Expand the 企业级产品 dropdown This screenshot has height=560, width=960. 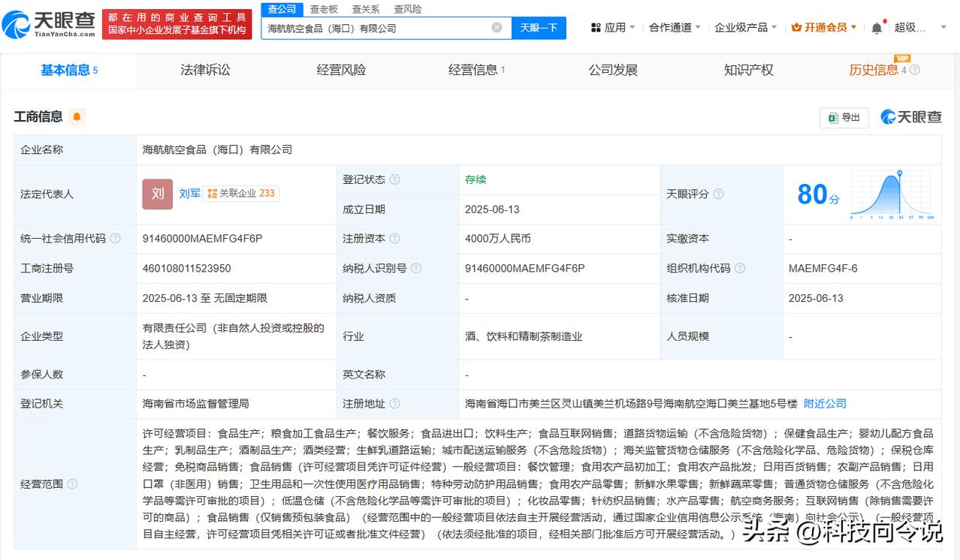coord(746,28)
